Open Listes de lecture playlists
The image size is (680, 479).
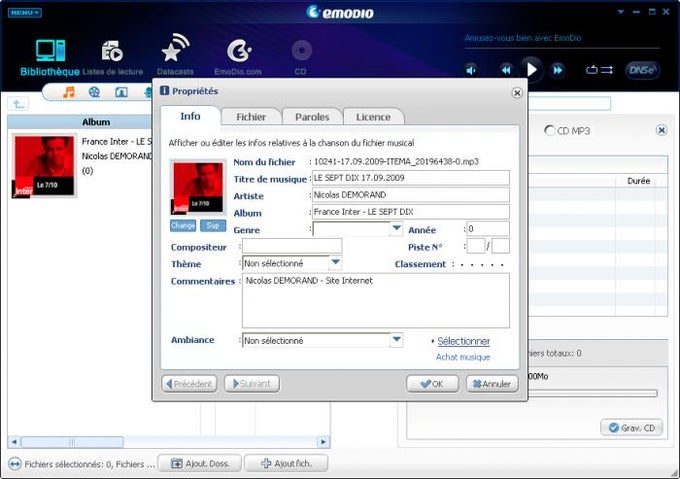(112, 57)
